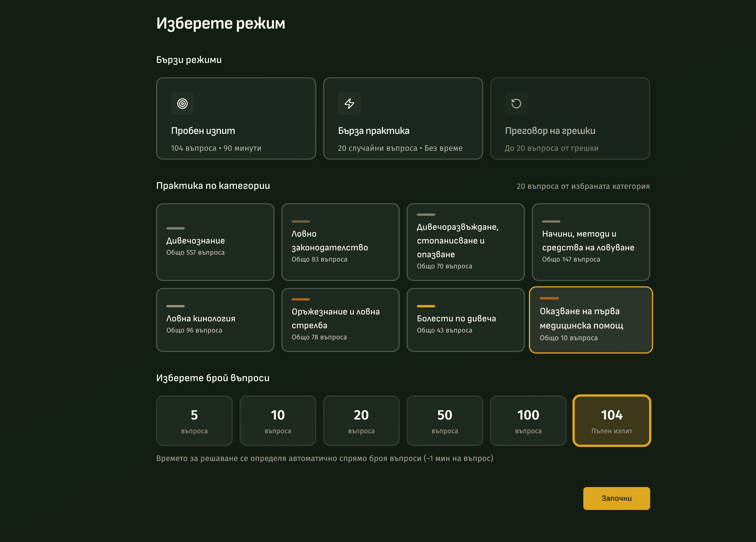Click the target icon on Пробен изпит card
The width and height of the screenshot is (756, 542).
tap(182, 103)
